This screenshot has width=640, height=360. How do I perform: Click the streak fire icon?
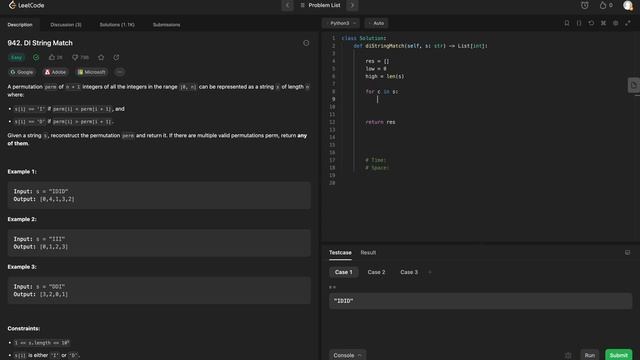tap(603, 5)
